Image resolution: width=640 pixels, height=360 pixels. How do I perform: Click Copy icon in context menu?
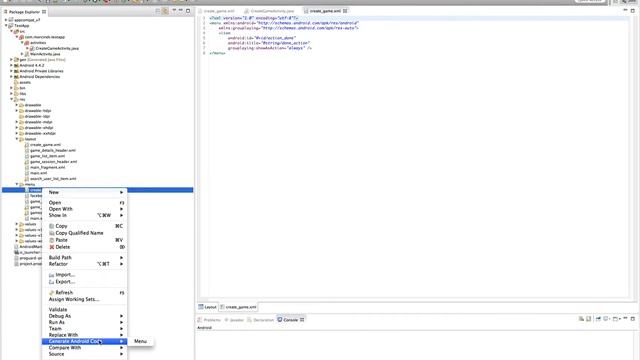(51, 226)
